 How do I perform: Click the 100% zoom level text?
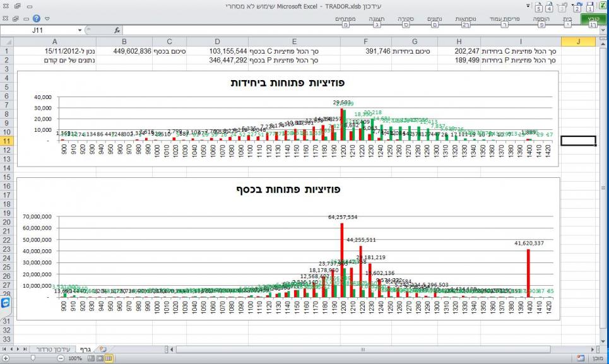tap(75, 358)
